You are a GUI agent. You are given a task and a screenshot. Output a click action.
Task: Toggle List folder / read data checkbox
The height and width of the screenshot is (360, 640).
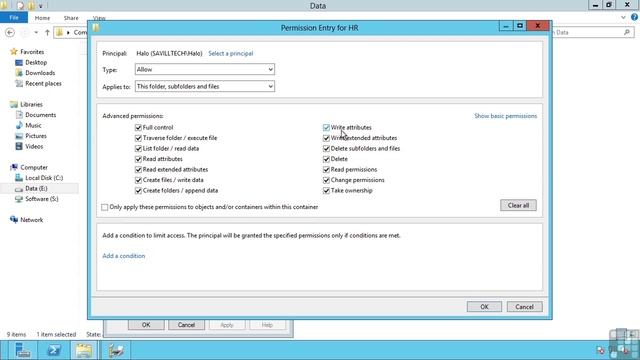pyautogui.click(x=138, y=149)
